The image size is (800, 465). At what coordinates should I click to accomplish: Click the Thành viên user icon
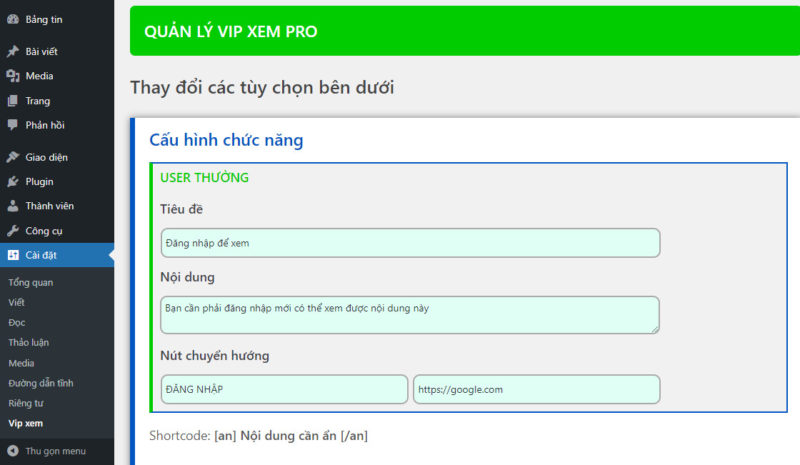click(x=13, y=206)
